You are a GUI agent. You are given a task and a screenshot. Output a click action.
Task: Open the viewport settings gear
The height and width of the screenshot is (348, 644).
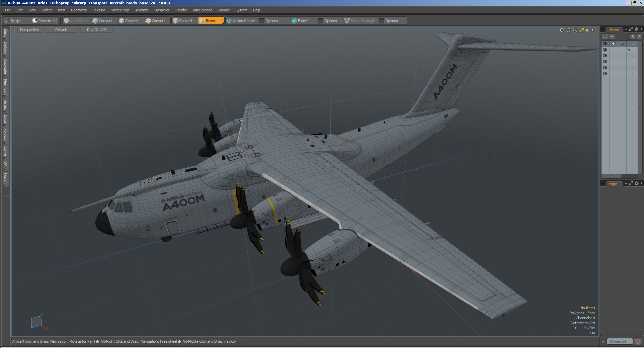tap(587, 30)
